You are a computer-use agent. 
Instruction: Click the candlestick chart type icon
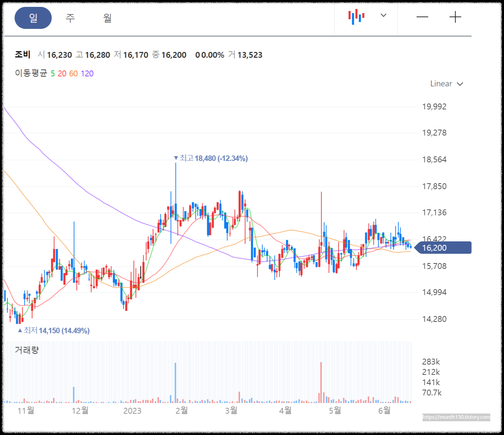click(x=356, y=17)
